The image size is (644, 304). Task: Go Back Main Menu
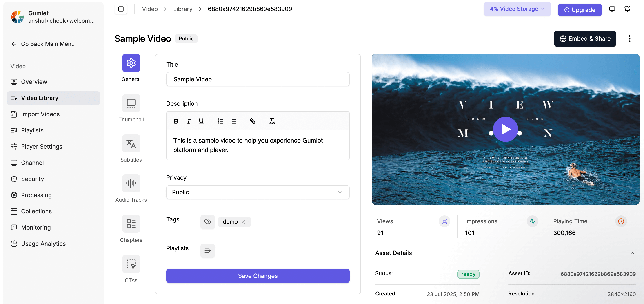click(43, 44)
